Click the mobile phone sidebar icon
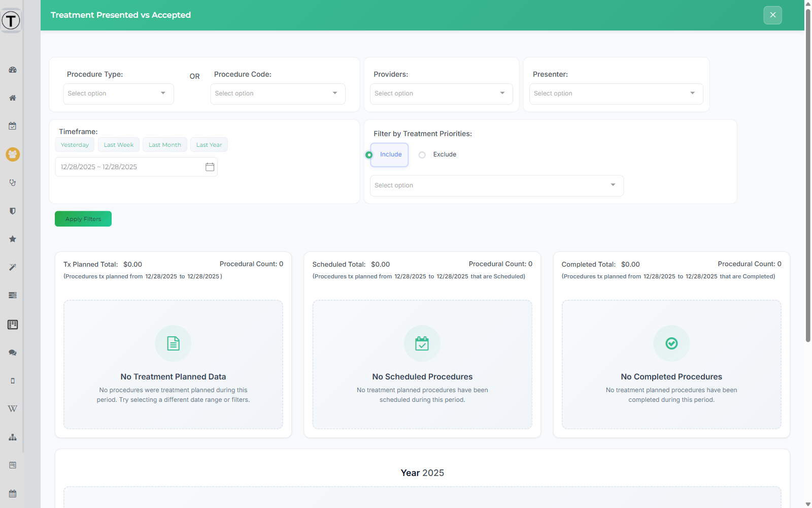This screenshot has height=508, width=812. 13,380
